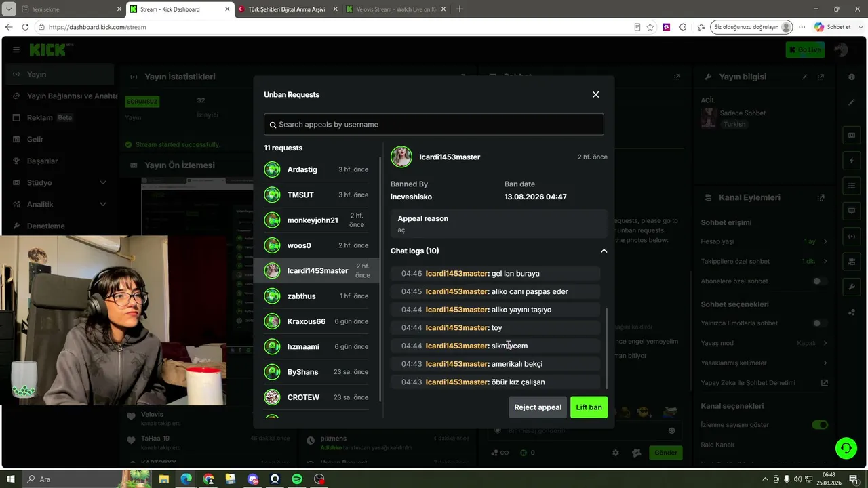Open the emoji picker in chat input
This screenshot has width=868, height=488.
(x=671, y=430)
